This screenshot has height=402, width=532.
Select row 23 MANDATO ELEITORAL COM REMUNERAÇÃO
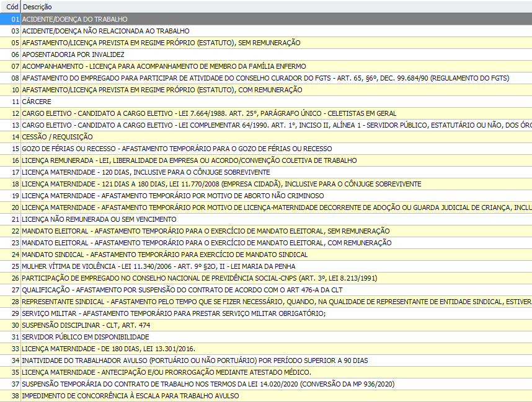pyautogui.click(x=266, y=243)
